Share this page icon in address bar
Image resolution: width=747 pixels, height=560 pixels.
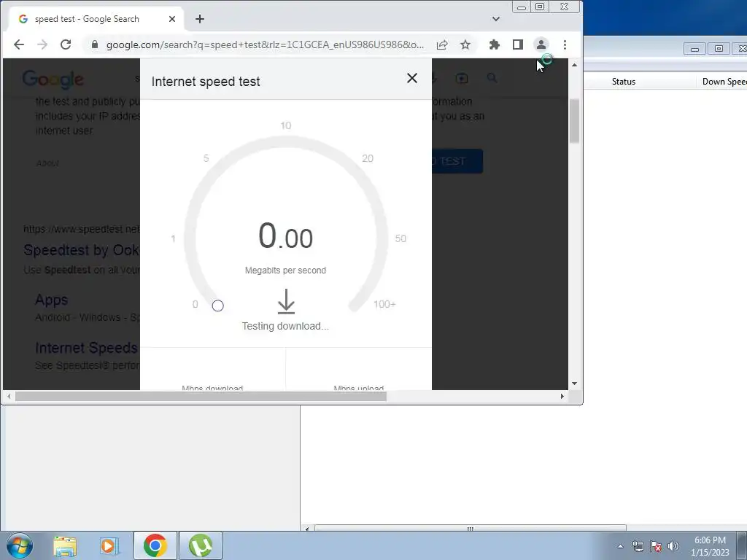442,44
